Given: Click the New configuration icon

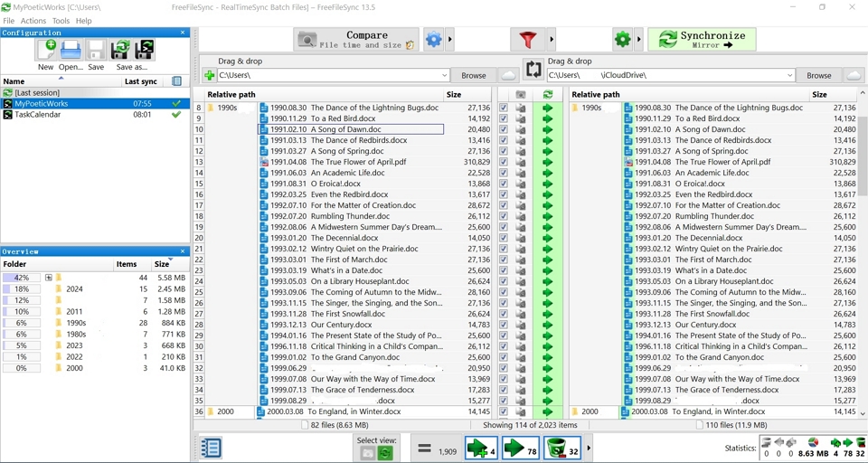Looking at the screenshot, I should [x=46, y=51].
